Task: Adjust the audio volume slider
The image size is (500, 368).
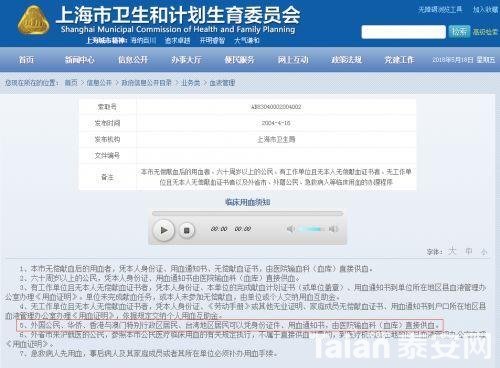Action: coord(312,229)
